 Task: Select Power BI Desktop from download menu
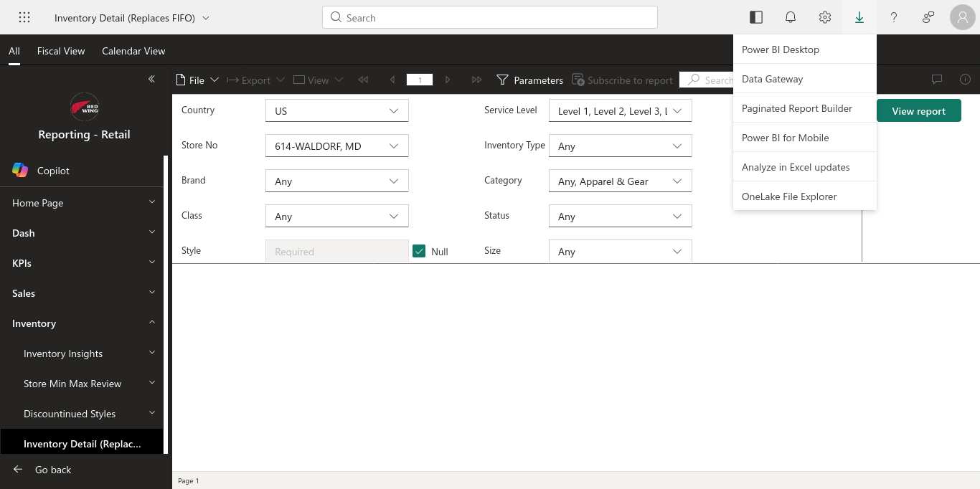tap(781, 49)
